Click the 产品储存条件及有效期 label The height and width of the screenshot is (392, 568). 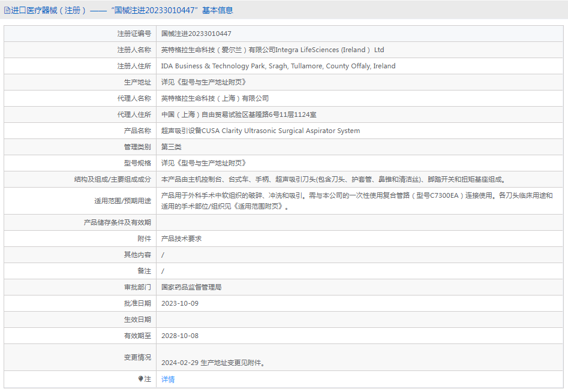pos(118,222)
